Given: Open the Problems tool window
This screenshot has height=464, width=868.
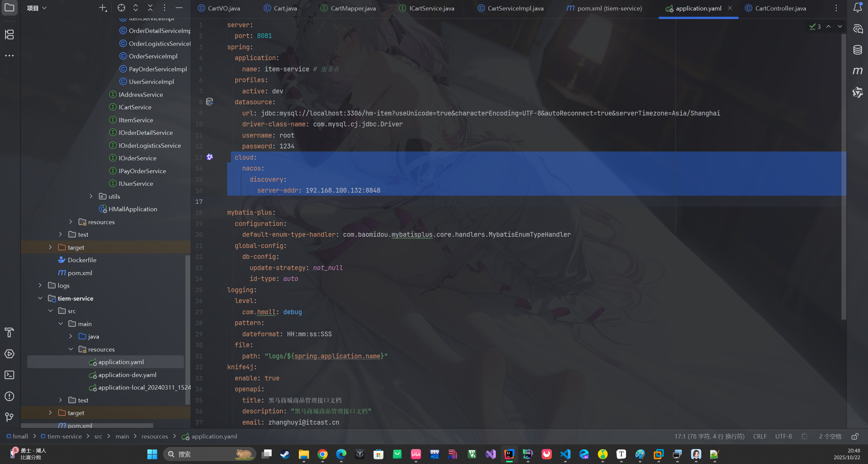Looking at the screenshot, I should (9, 396).
